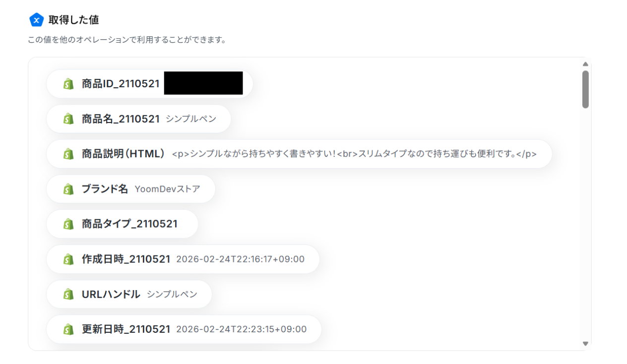Click Shopify icon beside 商品名_2110521
The width and height of the screenshot is (627, 364).
68,119
